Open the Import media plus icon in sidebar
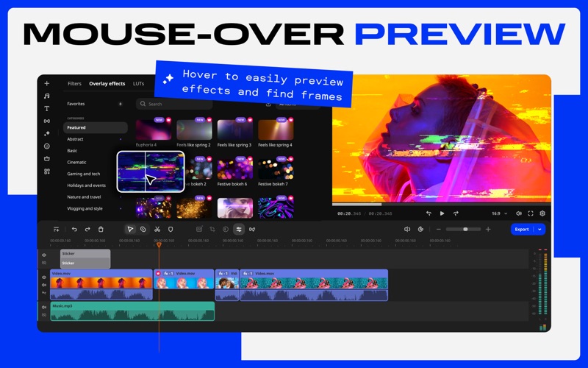 pyautogui.click(x=46, y=83)
